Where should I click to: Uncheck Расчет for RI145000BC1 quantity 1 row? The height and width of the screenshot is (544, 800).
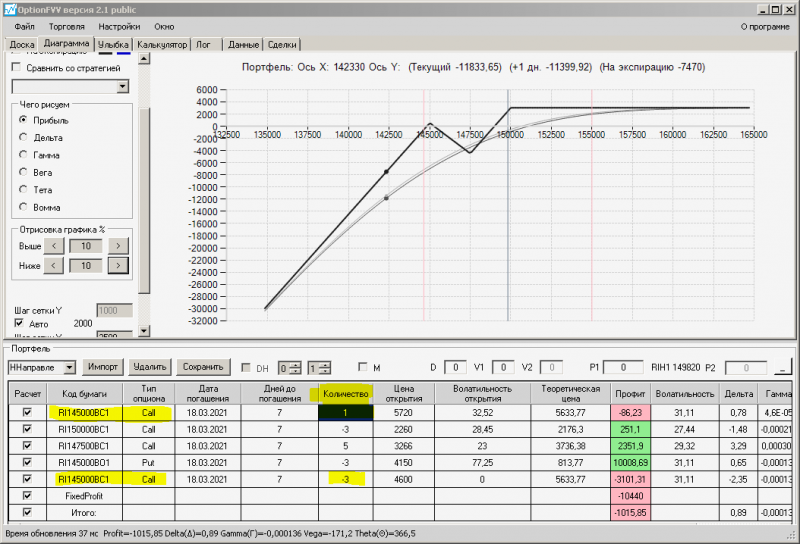coord(27,412)
